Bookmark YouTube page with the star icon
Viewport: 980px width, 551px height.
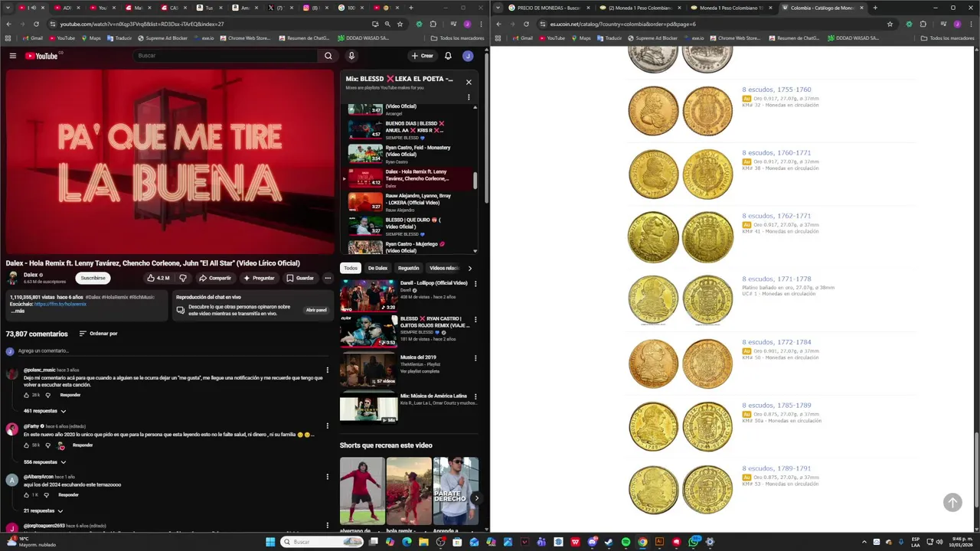pos(400,24)
